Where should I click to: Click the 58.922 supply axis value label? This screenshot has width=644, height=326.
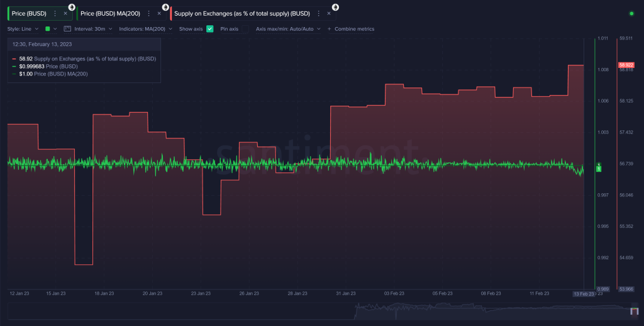coord(626,65)
